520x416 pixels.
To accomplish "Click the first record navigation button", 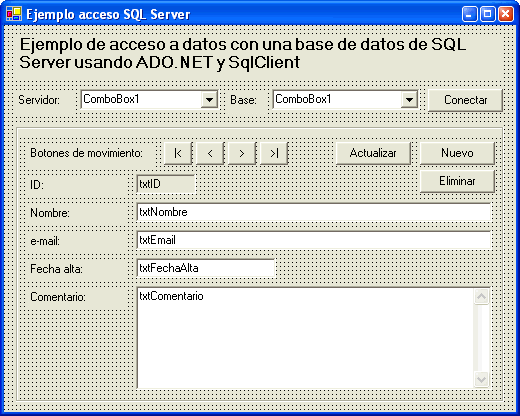I will [178, 153].
